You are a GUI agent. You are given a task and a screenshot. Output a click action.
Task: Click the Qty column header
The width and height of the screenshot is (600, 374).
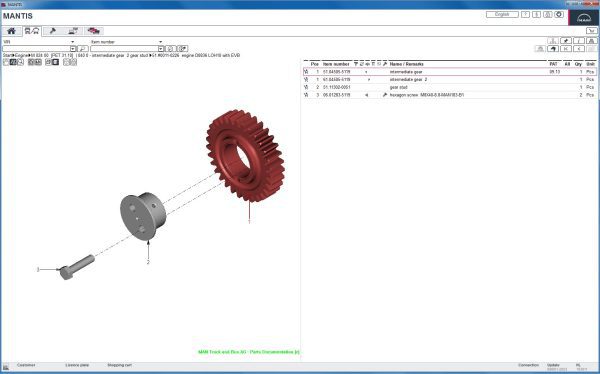tap(578, 64)
